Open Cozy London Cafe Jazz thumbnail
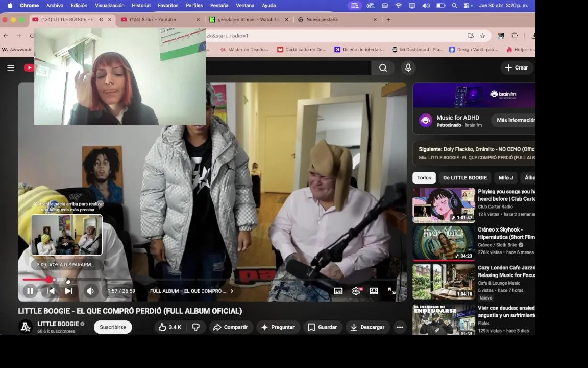Image resolution: width=588 pixels, height=368 pixels. tap(444, 282)
